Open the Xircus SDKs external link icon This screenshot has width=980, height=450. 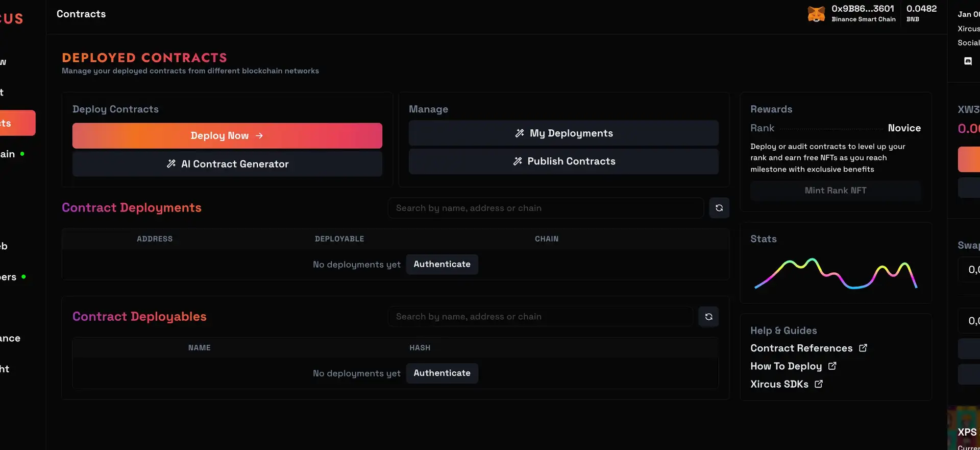(819, 384)
